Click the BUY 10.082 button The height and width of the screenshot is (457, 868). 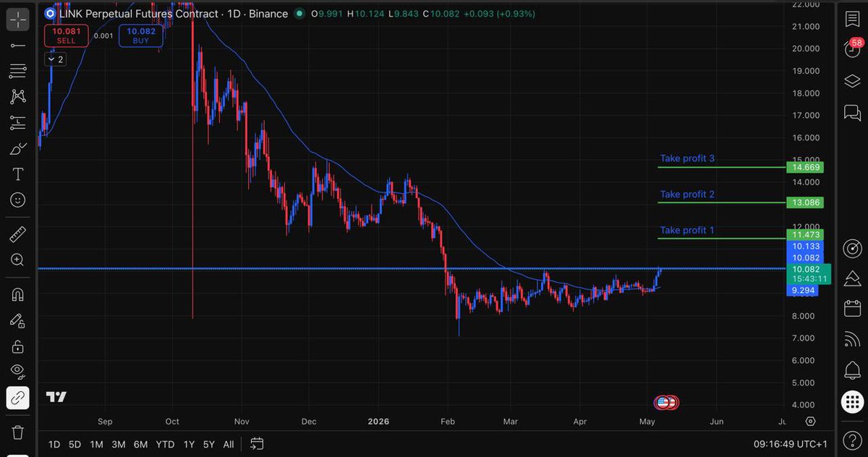141,36
